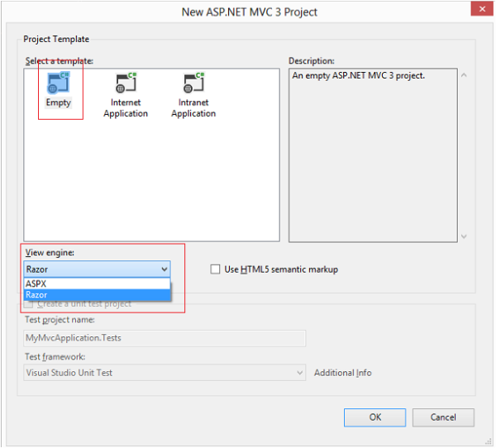Toggle Create a unit test project checkbox
This screenshot has width=496, height=448.
(28, 304)
